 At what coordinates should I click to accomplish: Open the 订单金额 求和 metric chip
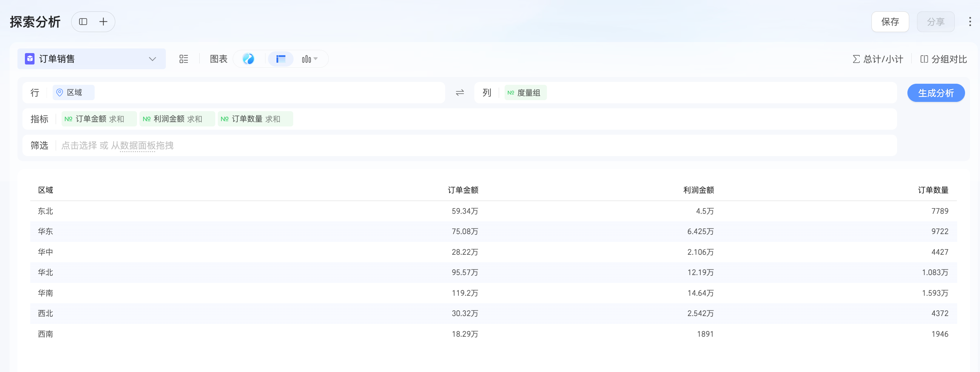[99, 119]
